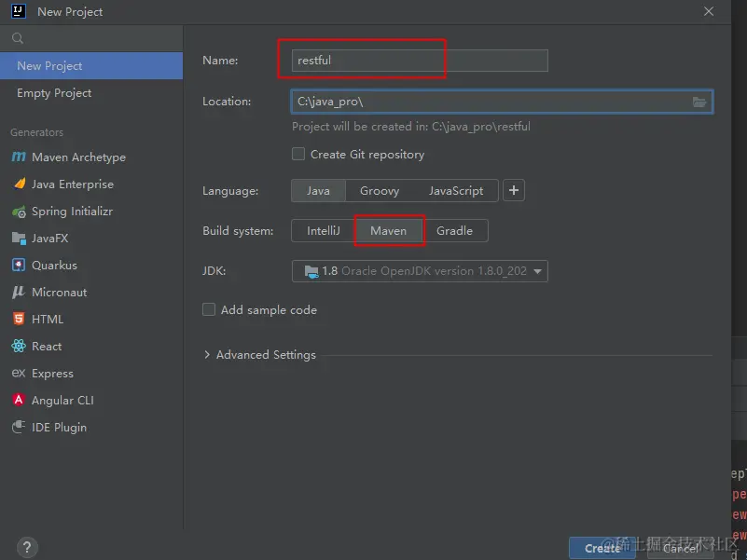Click the JavaFX generator icon
Viewport: 747px width, 560px height.
(x=19, y=239)
